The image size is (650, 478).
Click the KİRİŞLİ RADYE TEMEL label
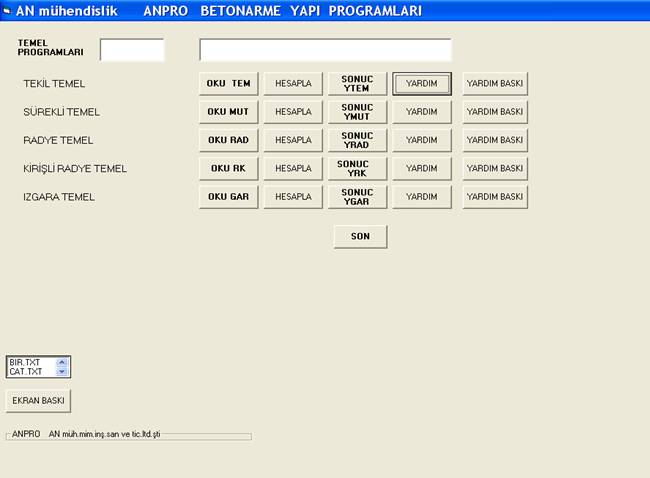click(75, 169)
